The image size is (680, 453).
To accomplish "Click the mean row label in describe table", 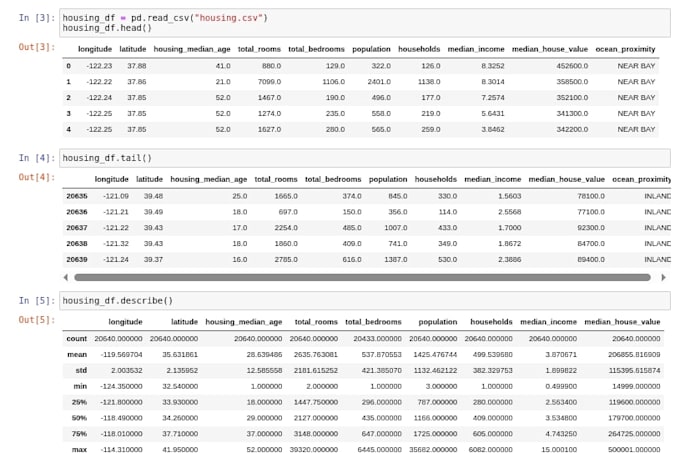I will pos(77,355).
